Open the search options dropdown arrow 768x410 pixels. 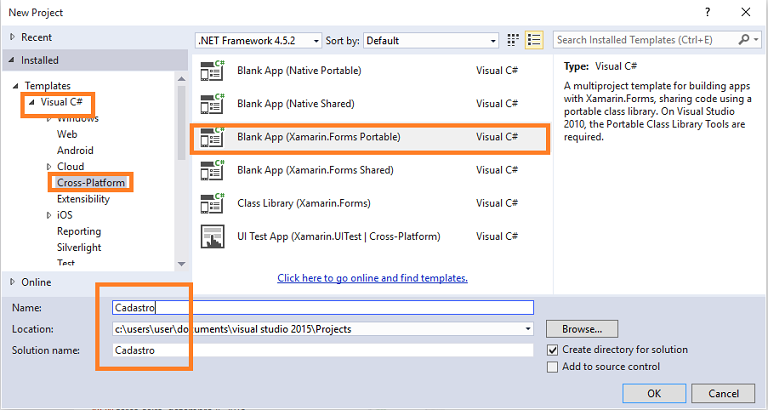756,40
